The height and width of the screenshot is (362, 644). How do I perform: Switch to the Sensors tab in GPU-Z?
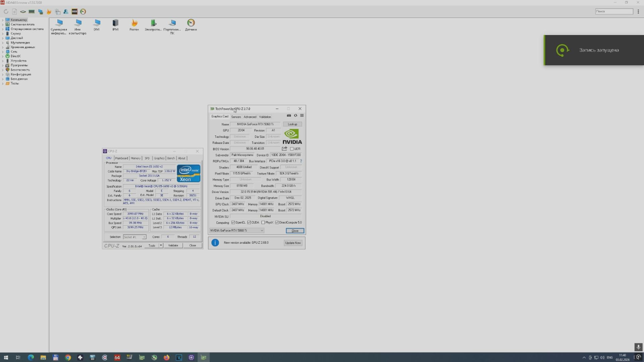click(x=236, y=117)
